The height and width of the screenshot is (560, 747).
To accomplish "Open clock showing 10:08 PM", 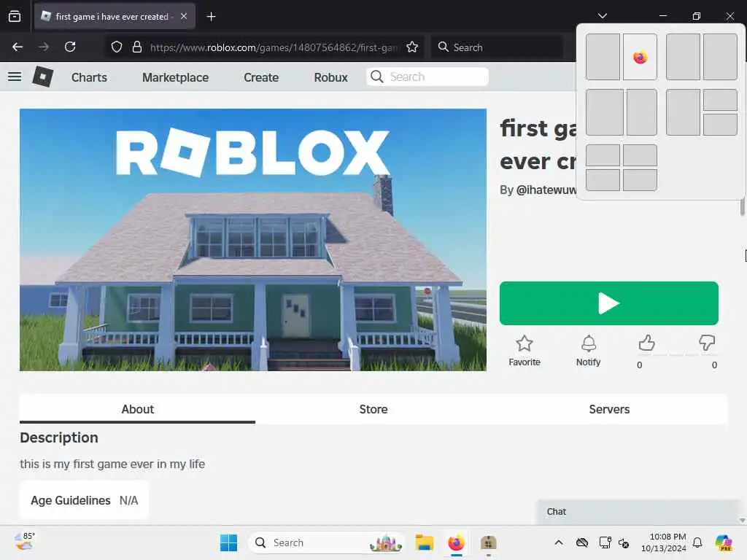I will (x=664, y=542).
